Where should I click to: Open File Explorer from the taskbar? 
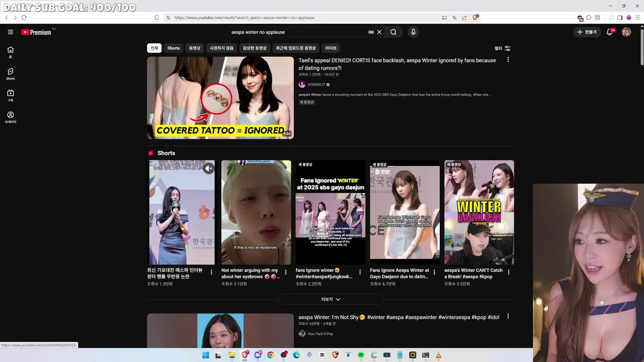231,355
